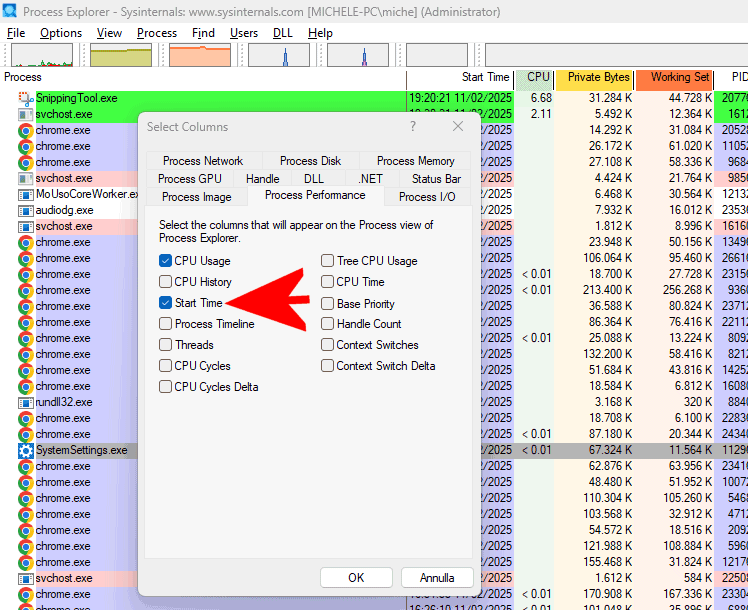Switch to the Process I/O tab

(427, 197)
